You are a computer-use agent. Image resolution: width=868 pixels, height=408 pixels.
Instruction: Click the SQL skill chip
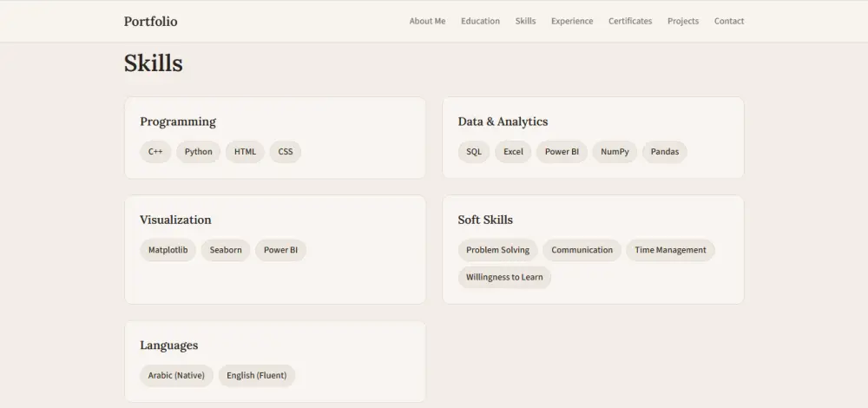473,152
